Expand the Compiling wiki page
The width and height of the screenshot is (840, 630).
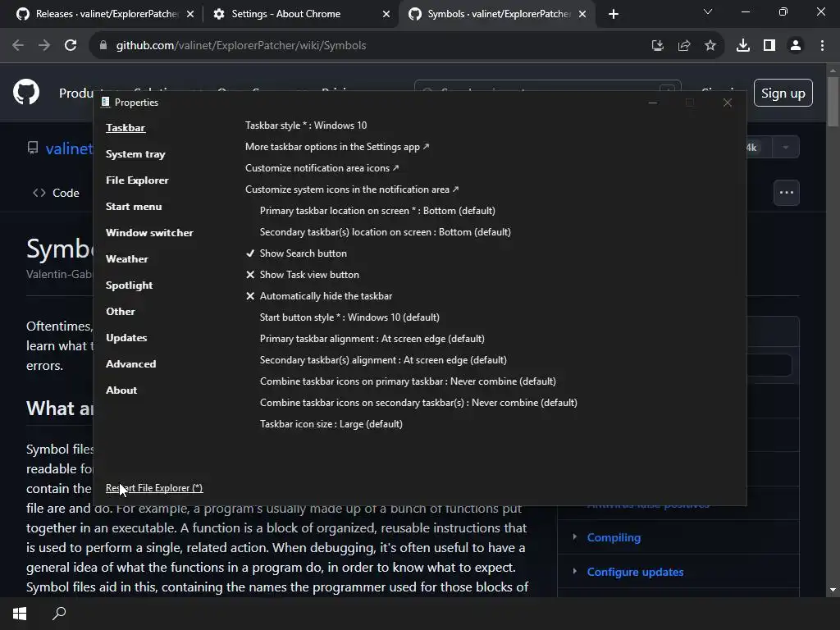(x=574, y=536)
